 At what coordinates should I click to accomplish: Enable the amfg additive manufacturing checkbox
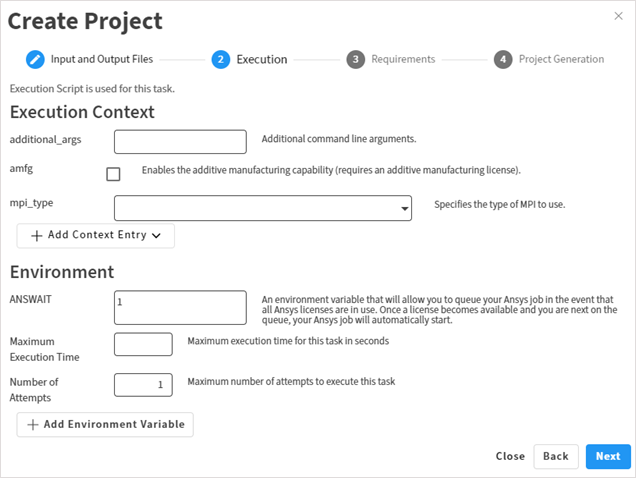click(x=113, y=174)
